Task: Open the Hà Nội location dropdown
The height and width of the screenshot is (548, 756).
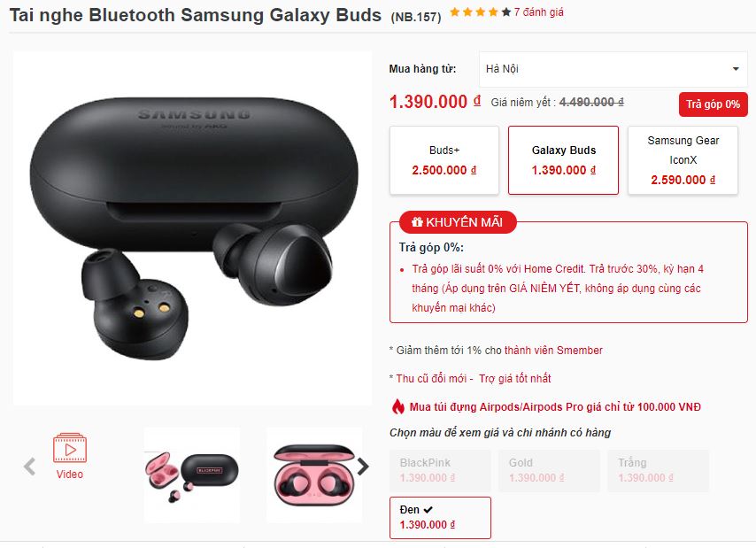Action: (x=613, y=69)
